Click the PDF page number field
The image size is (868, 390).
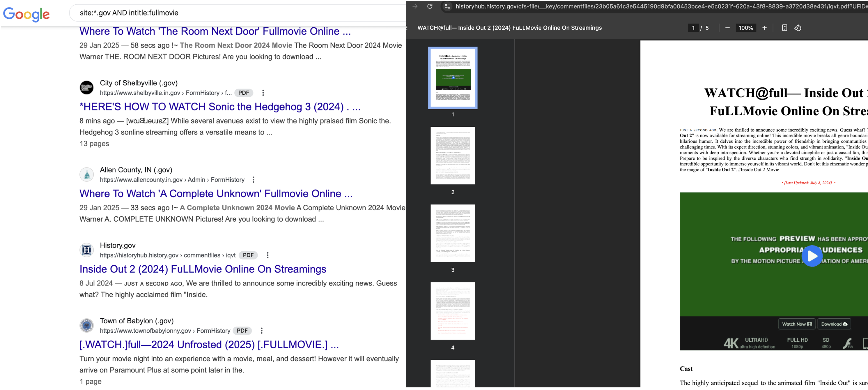[x=693, y=28]
